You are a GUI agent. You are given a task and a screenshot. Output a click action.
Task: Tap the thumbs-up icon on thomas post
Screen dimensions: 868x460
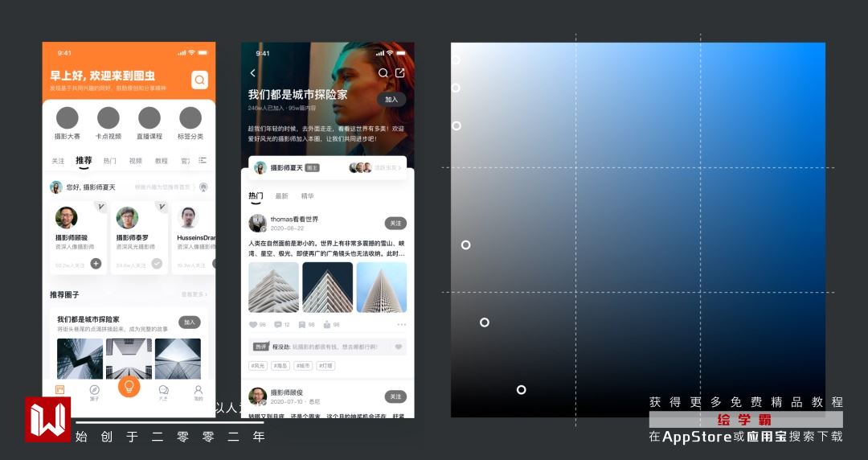(327, 325)
